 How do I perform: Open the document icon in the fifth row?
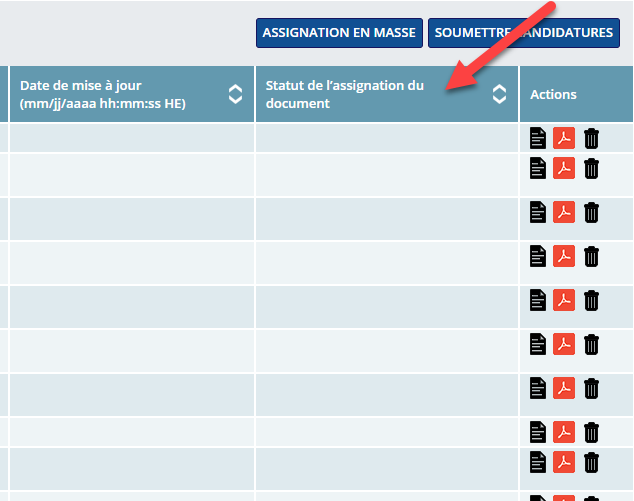pyautogui.click(x=538, y=300)
